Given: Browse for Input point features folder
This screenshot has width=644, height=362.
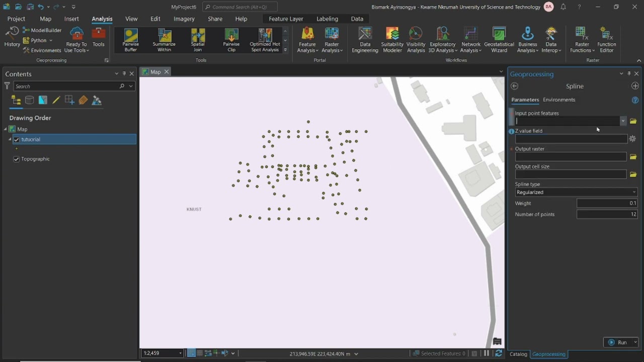Looking at the screenshot, I should coord(633,121).
